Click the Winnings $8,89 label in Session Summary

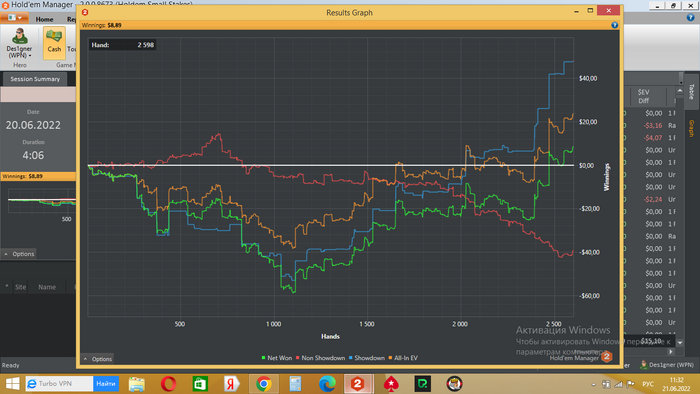pyautogui.click(x=22, y=176)
